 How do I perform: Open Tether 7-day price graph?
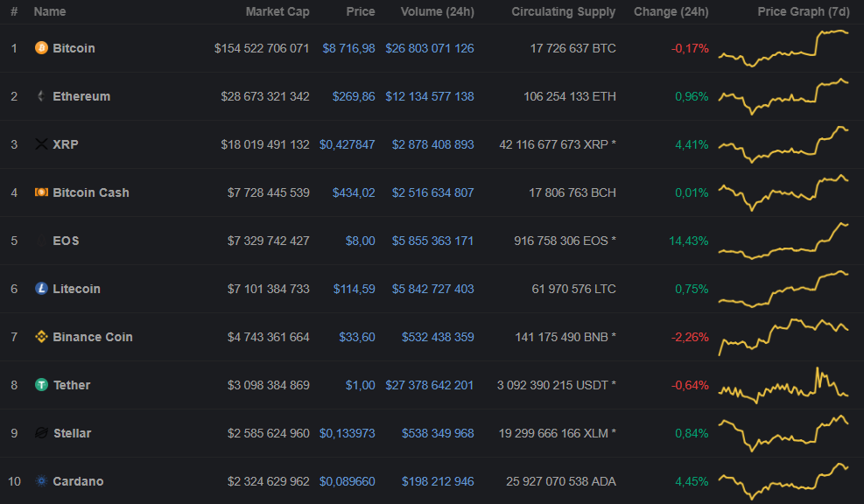[x=783, y=385]
